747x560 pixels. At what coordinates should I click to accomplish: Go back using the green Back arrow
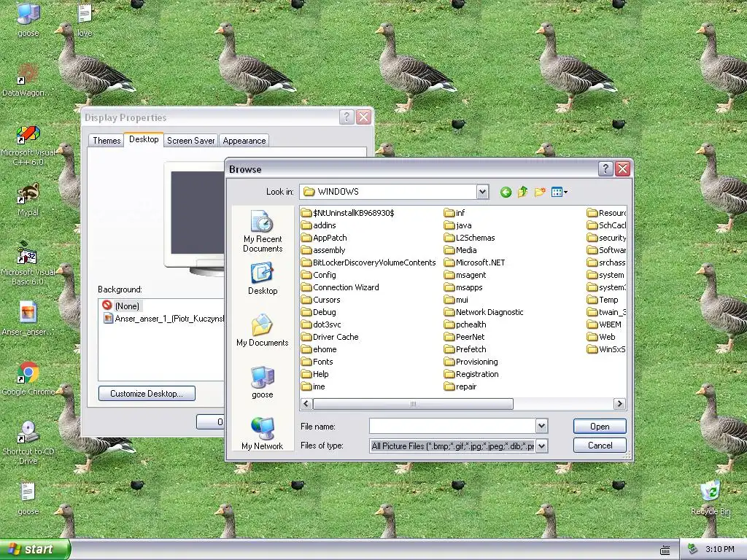point(506,192)
